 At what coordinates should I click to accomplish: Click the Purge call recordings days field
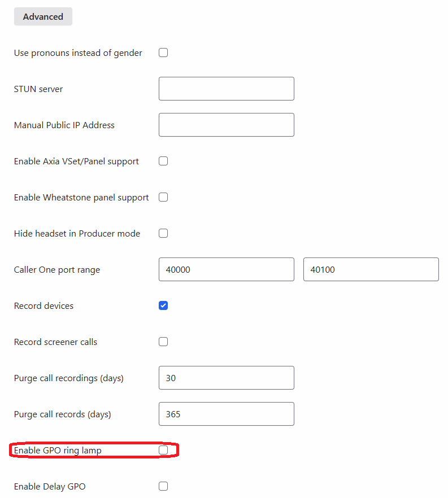[226, 378]
